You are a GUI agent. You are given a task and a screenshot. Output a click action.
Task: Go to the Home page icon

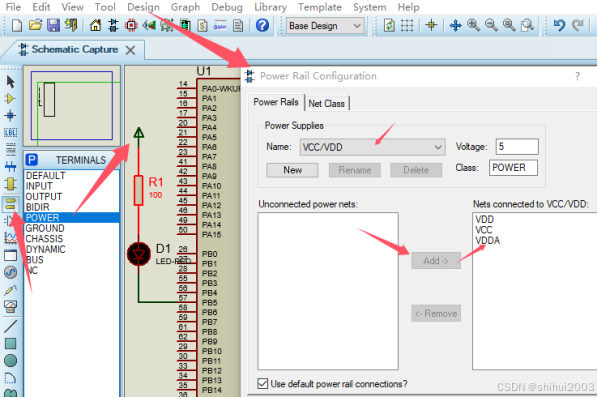click(x=95, y=26)
